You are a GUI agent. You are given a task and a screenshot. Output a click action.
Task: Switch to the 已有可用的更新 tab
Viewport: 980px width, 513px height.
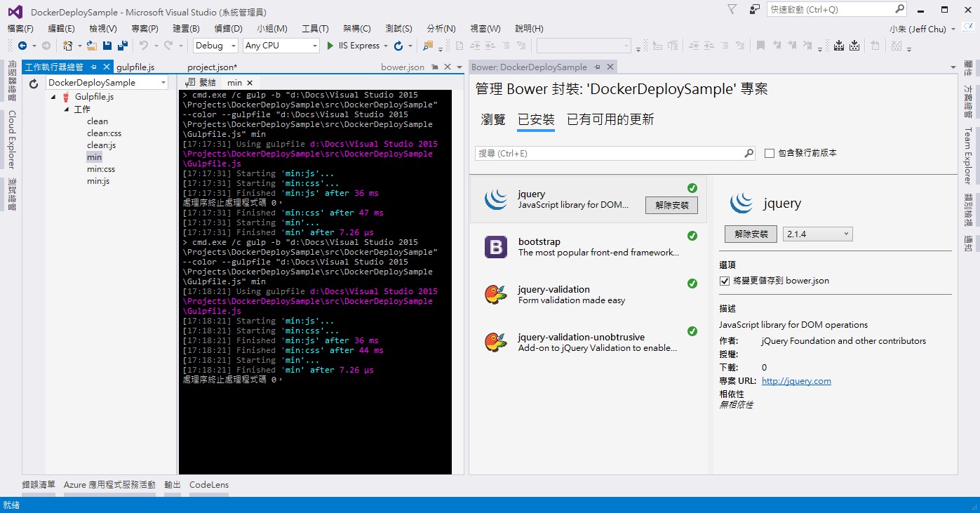tap(610, 119)
